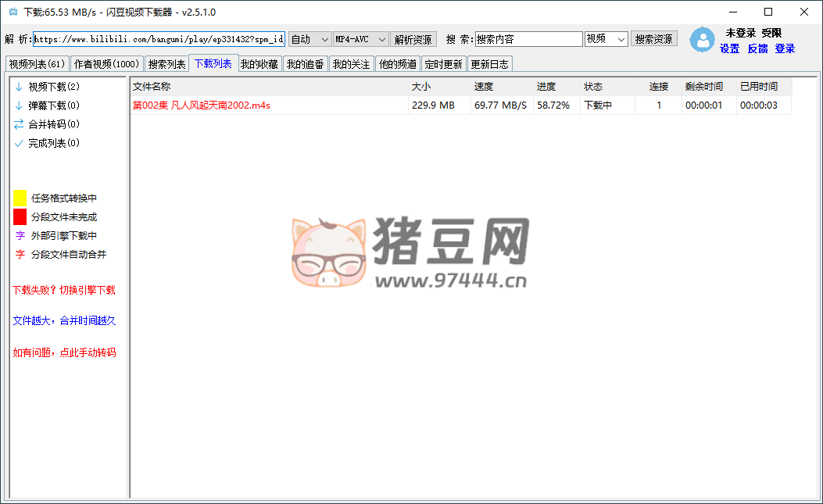Click the 设置 settings link

click(729, 48)
